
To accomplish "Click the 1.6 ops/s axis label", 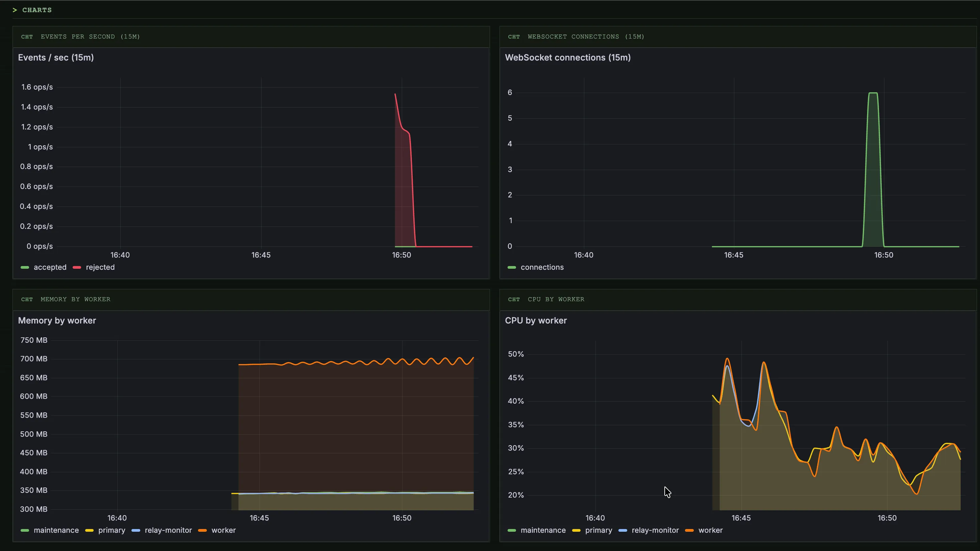I will pyautogui.click(x=37, y=87).
